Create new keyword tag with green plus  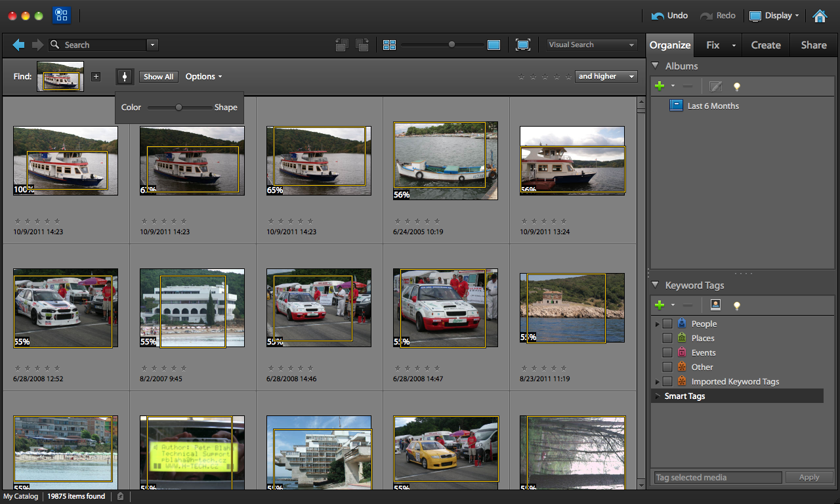[660, 305]
